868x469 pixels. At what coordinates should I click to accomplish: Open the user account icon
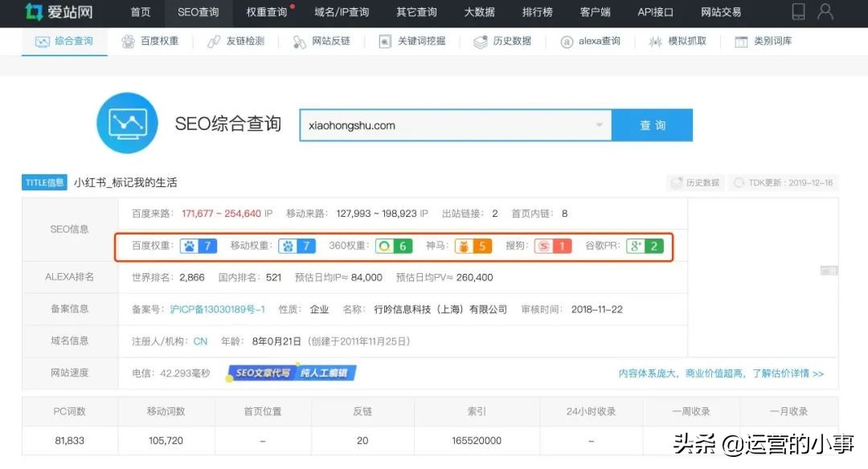click(x=826, y=11)
